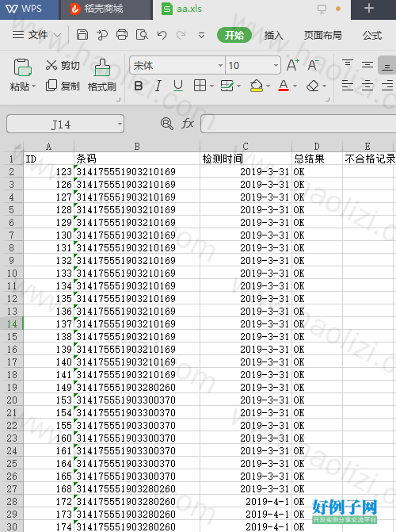Switch to the 插入 ribbon tab
396x532 pixels.
click(x=273, y=35)
